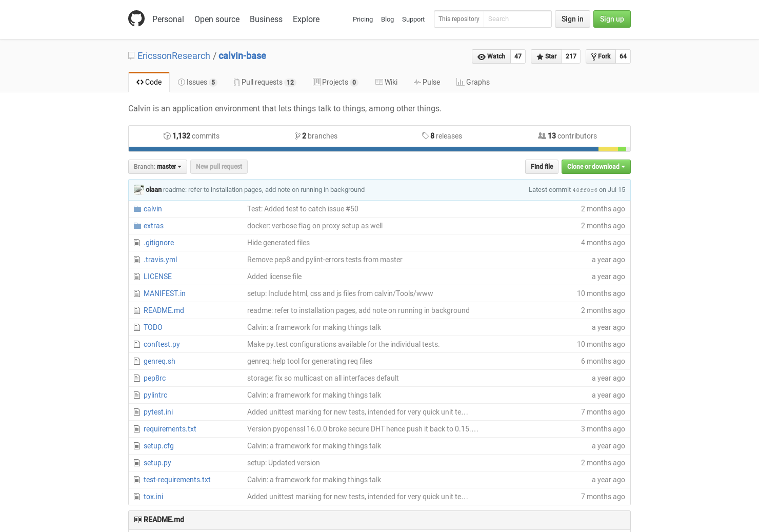Click the branches git-branch icon
The width and height of the screenshot is (759, 532).
point(298,136)
